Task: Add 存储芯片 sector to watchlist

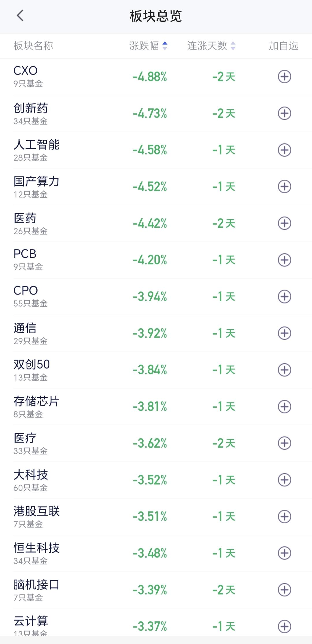Action: [x=284, y=406]
